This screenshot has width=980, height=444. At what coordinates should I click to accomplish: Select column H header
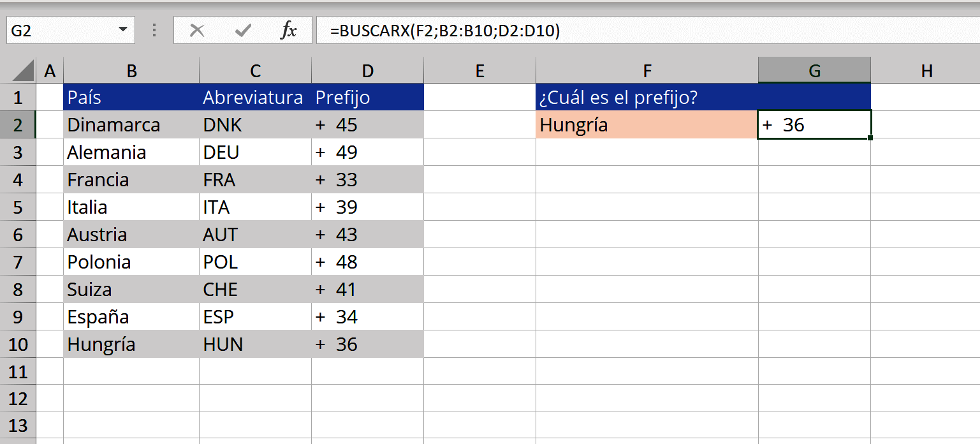[x=926, y=71]
